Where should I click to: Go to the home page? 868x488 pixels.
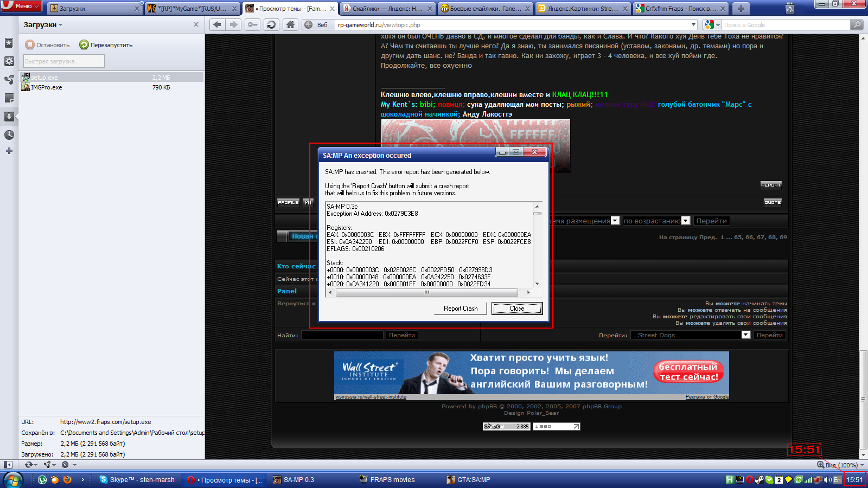click(x=291, y=24)
